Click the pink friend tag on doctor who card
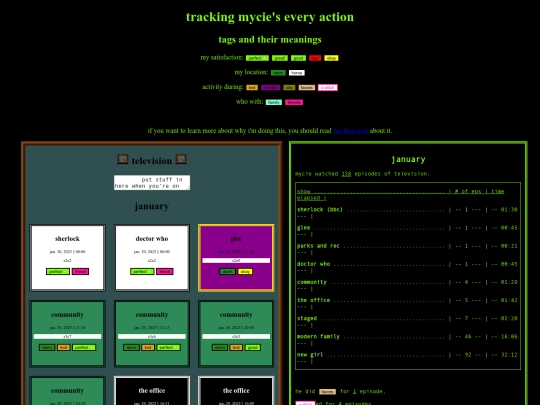540x405 pixels. click(x=165, y=271)
